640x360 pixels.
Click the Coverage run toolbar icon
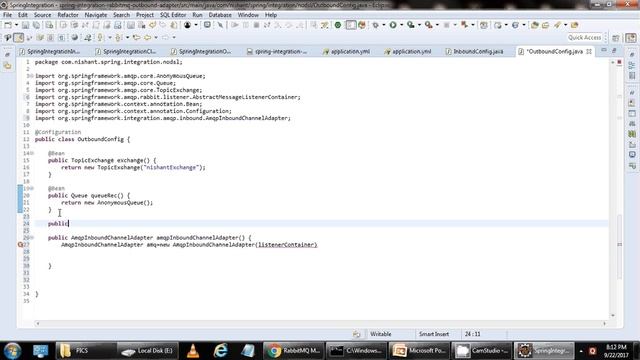coord(411,25)
